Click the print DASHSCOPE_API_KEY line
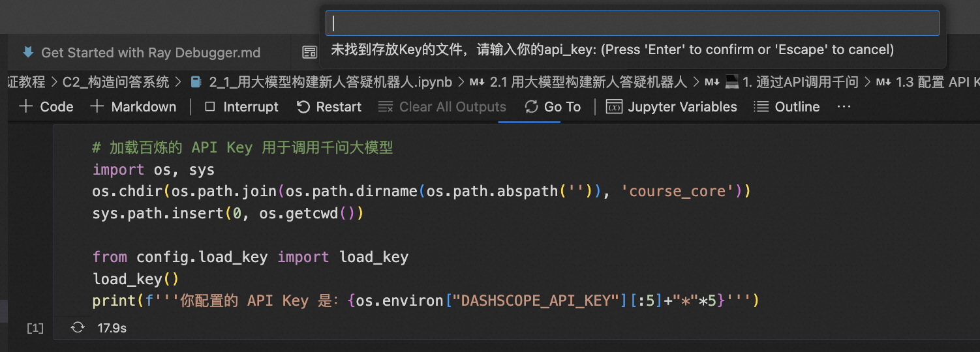 425,301
